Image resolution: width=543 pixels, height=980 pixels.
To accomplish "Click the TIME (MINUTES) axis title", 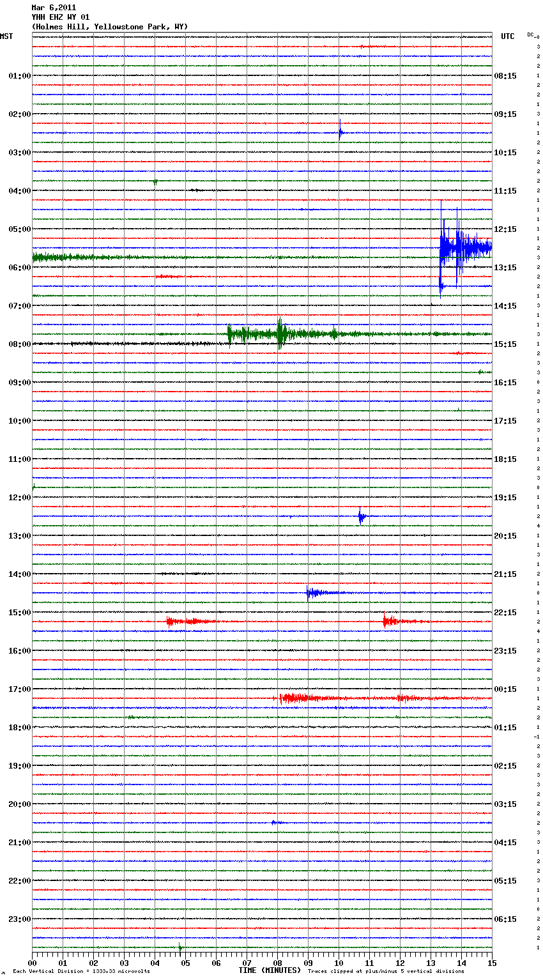I will point(270,970).
